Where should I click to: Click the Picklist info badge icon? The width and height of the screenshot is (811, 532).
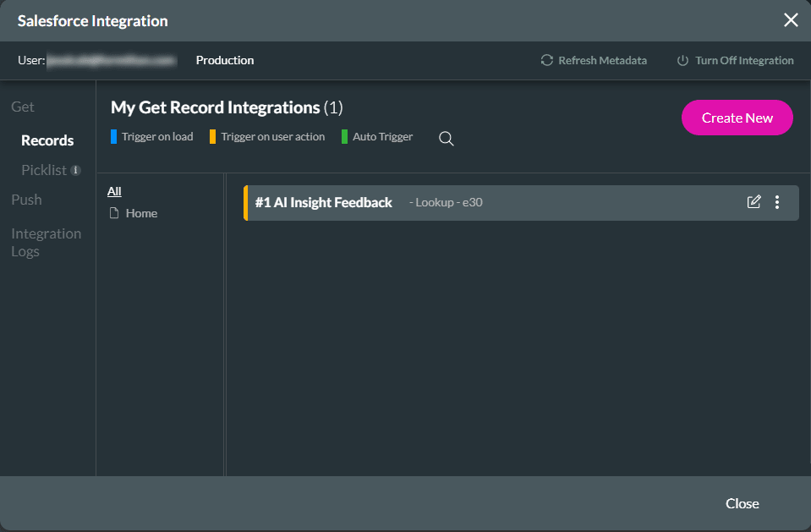click(76, 170)
